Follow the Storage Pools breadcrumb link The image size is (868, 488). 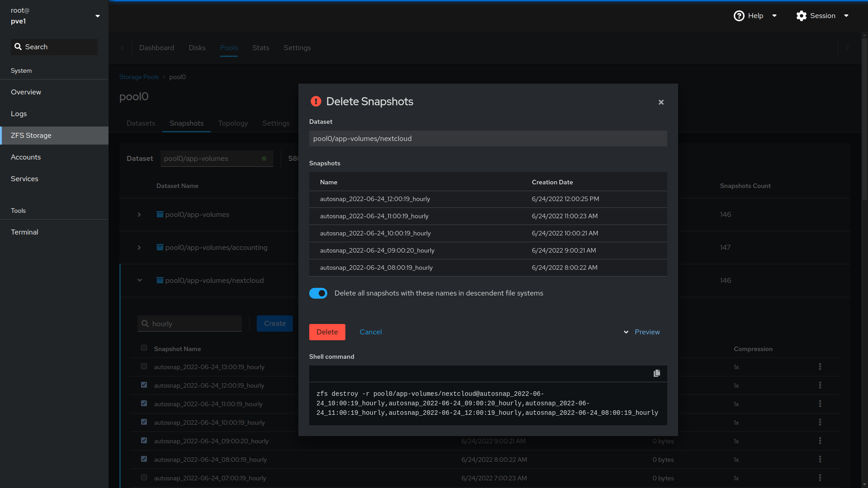(139, 77)
